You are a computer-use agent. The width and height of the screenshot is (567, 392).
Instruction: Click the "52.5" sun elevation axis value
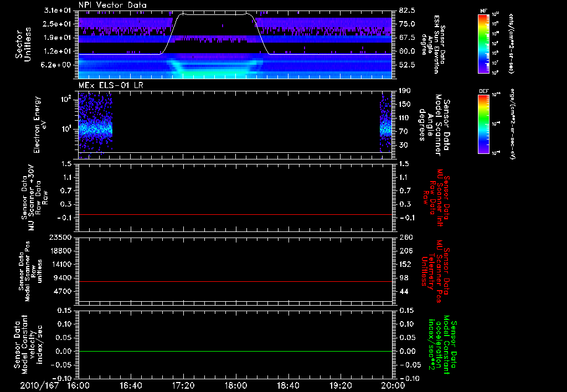pos(407,65)
